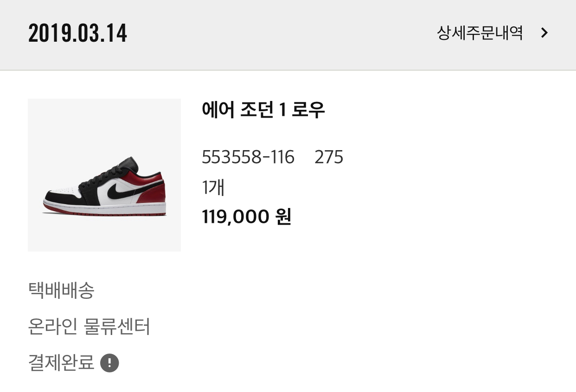Screen dimensions: 576x392
Task: Click the price 119,000 원
Action: pyautogui.click(x=246, y=216)
